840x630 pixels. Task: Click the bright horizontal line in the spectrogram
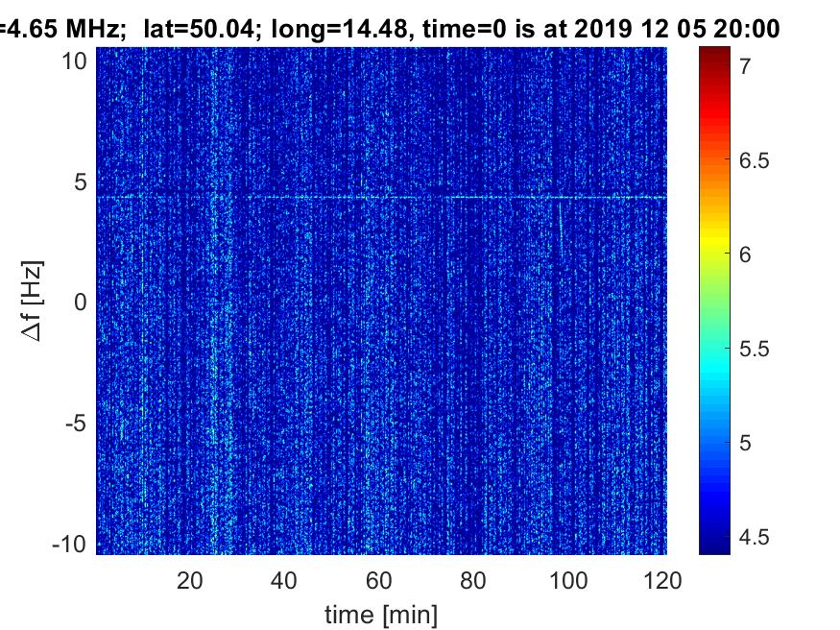point(384,197)
